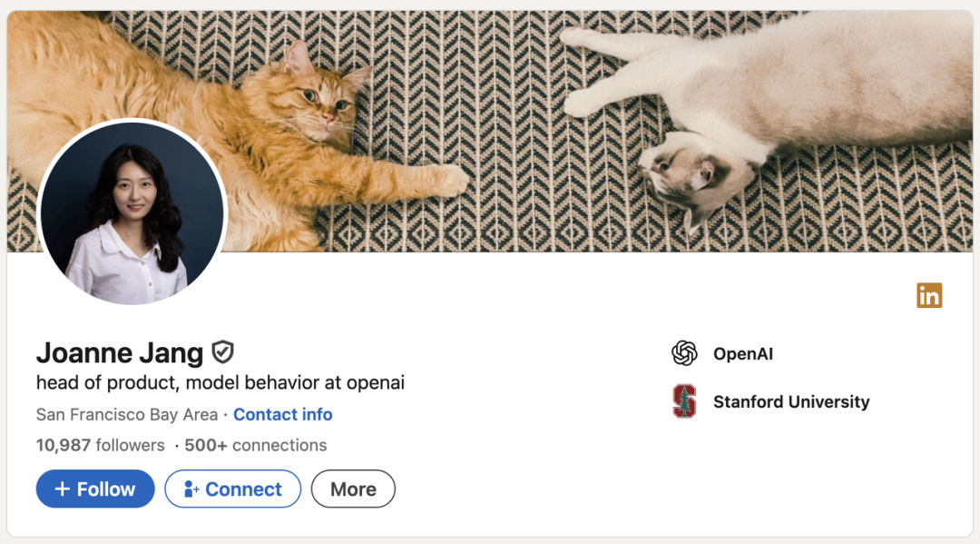The image size is (980, 544).
Task: Click the Stanford University tree logo
Action: [x=684, y=401]
